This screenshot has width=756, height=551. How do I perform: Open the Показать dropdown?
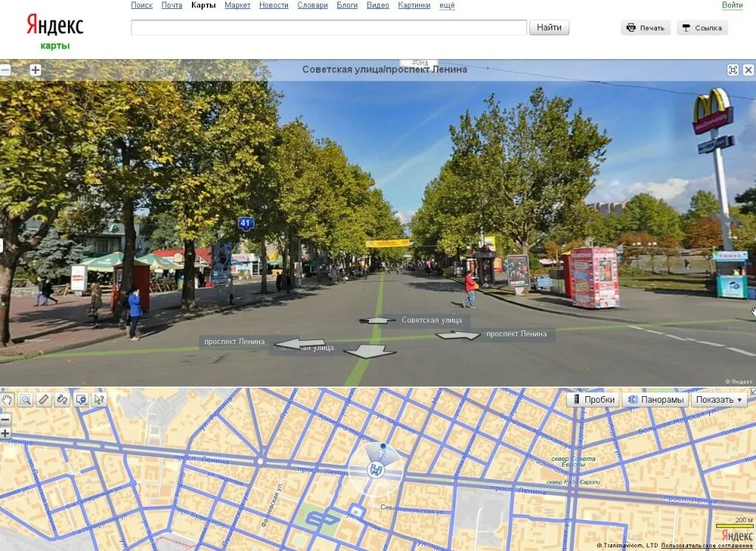[719, 400]
